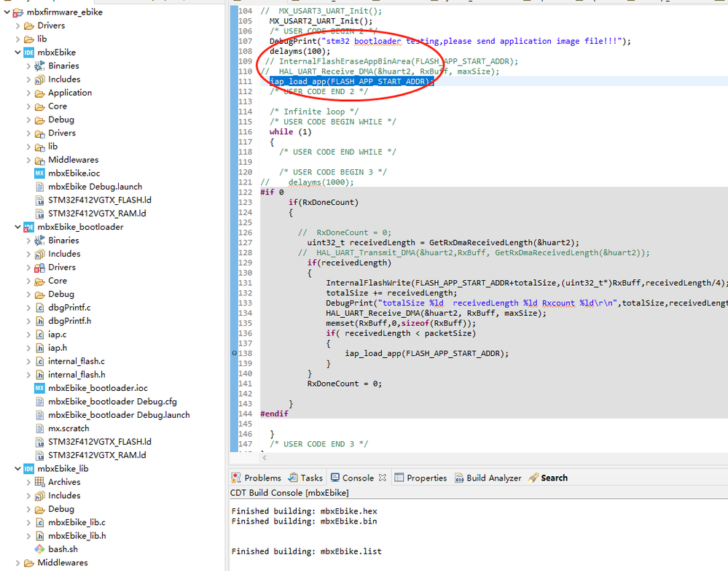The height and width of the screenshot is (571, 728).
Task: Select the mbxEbike_bootloader project icon
Action: (29, 228)
